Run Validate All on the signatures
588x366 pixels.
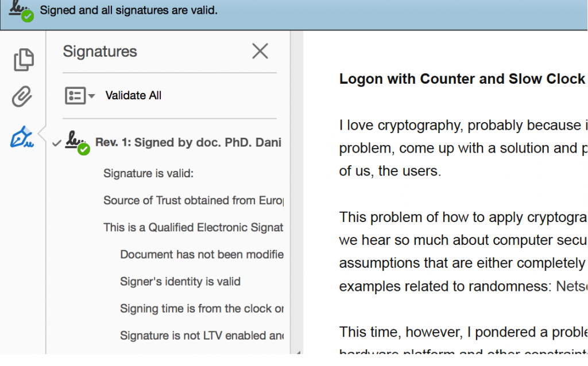[133, 95]
